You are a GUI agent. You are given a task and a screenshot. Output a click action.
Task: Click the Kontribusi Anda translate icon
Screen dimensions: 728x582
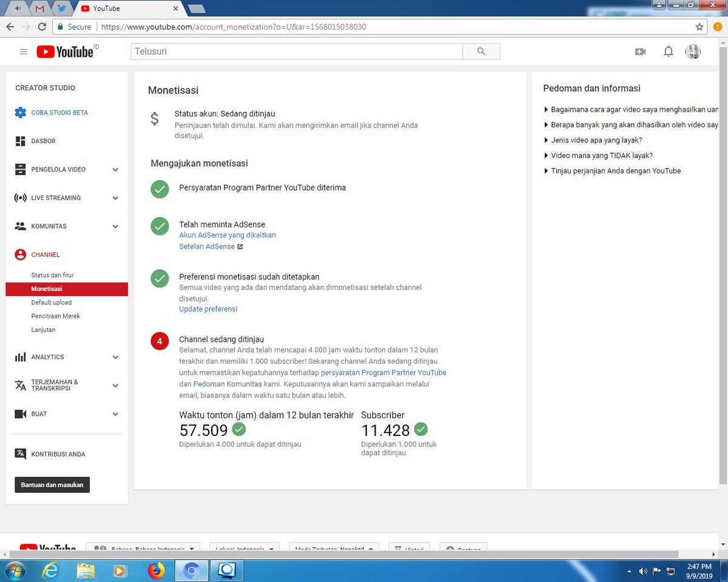21,453
